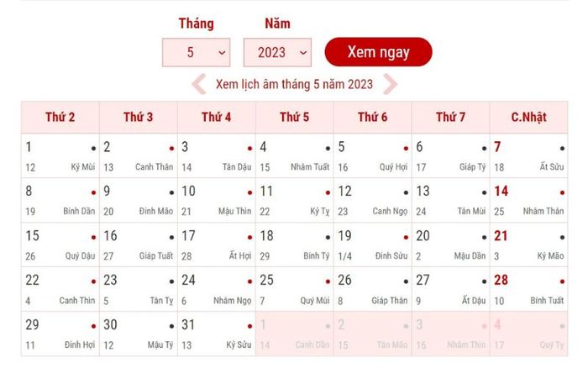The height and width of the screenshot is (368, 588).
Task: Click the black dot on day 16
Action: point(171,238)
